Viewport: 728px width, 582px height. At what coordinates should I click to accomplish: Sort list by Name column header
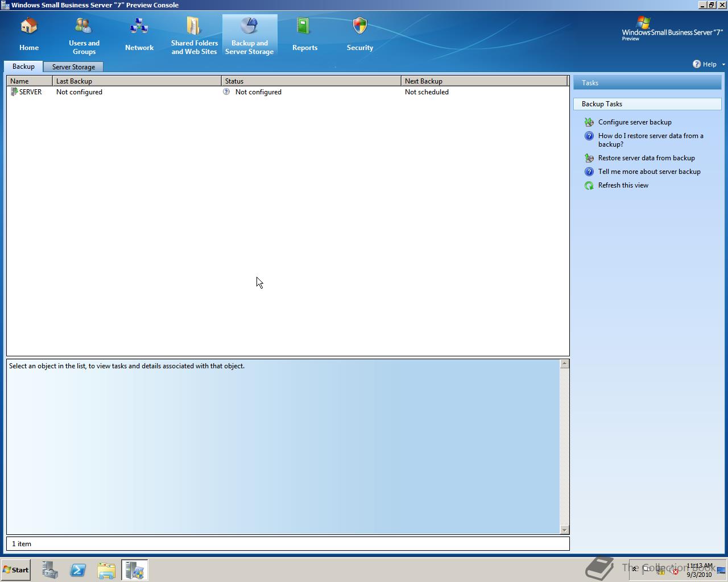point(30,81)
